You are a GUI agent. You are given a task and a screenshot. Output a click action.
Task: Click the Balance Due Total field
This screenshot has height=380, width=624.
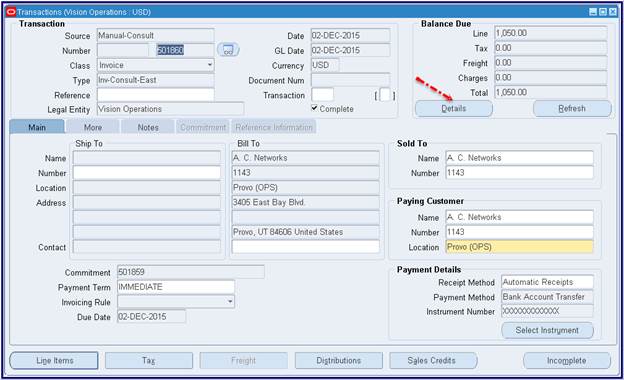pyautogui.click(x=551, y=92)
